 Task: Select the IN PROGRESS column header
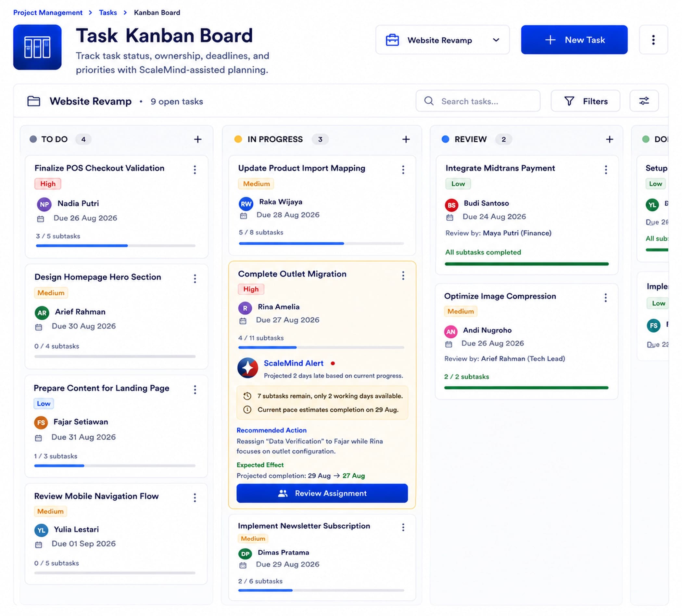point(275,139)
